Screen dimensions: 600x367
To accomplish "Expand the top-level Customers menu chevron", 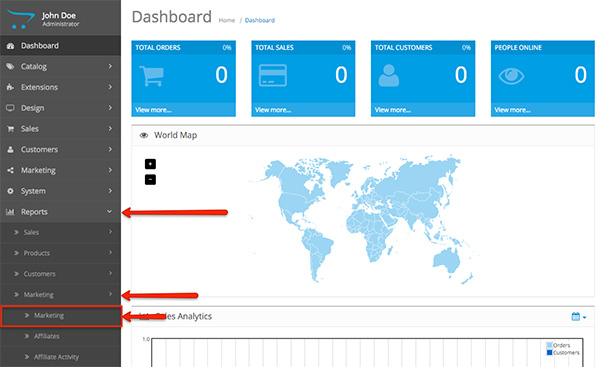I will pos(110,149).
